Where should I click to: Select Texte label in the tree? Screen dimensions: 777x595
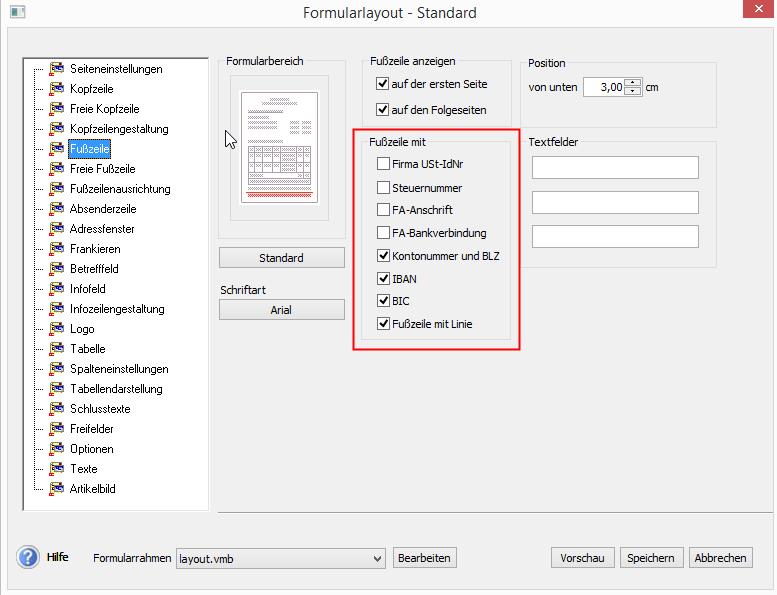pos(84,469)
